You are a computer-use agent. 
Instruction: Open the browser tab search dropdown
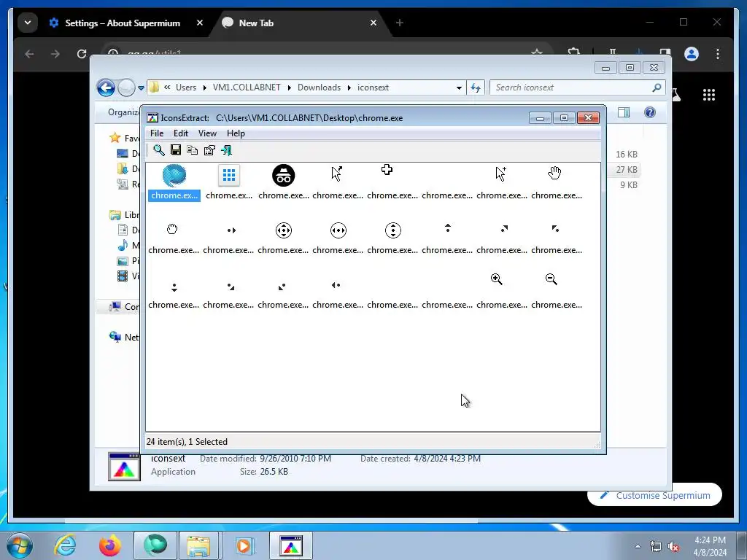(x=28, y=23)
